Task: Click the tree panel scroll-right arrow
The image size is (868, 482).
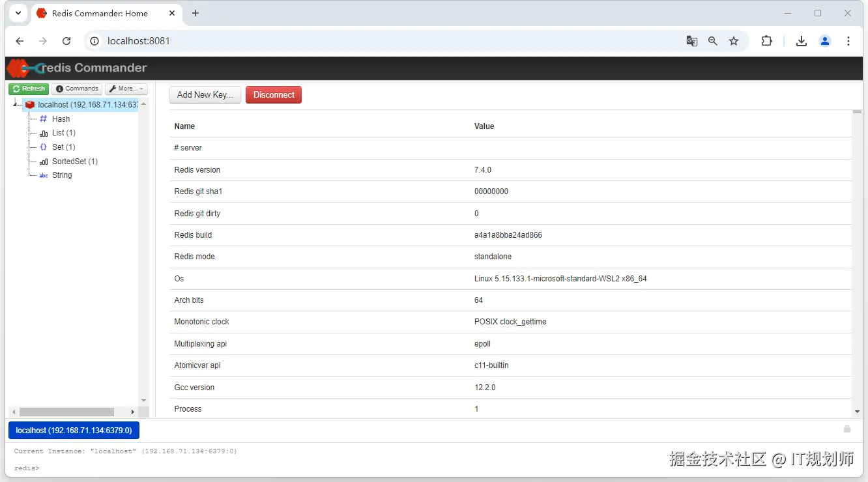Action: point(133,412)
